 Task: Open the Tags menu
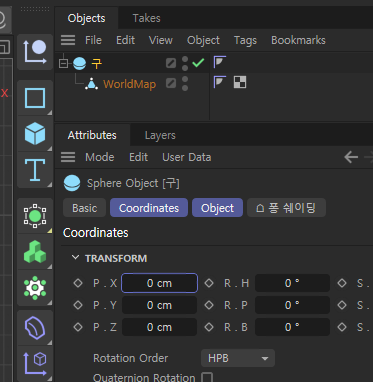point(245,40)
